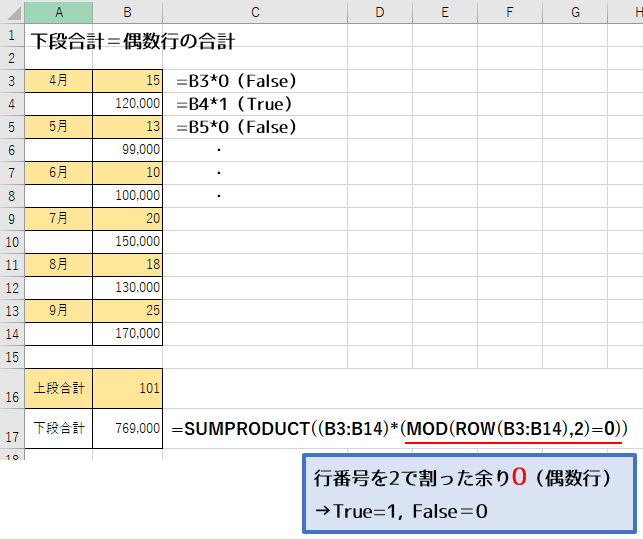Select row 16 header
This screenshot has height=539, width=643.
[12, 388]
